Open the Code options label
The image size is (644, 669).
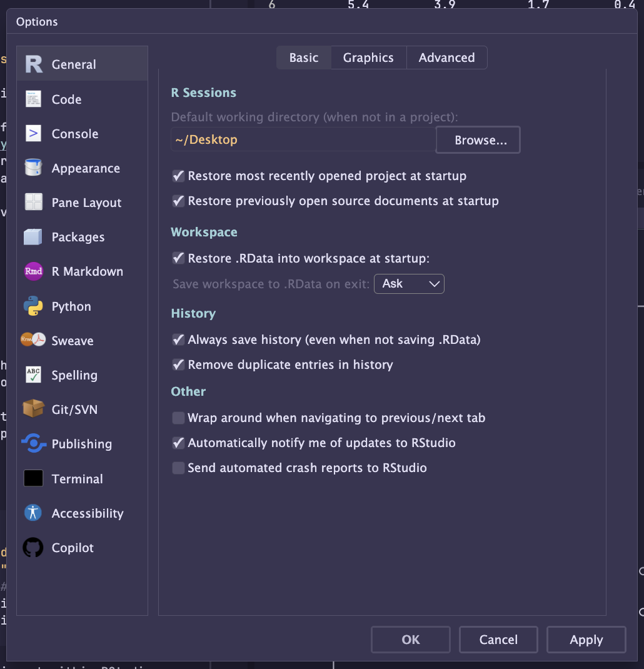pyautogui.click(x=66, y=99)
